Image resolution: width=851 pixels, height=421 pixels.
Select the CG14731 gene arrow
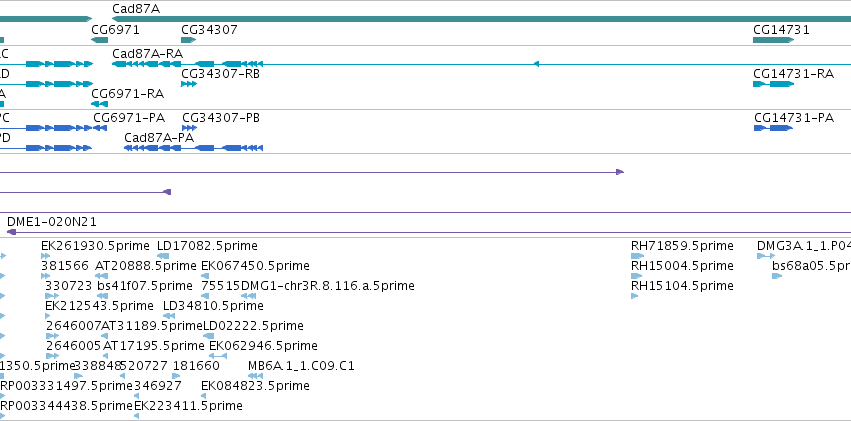[774, 40]
